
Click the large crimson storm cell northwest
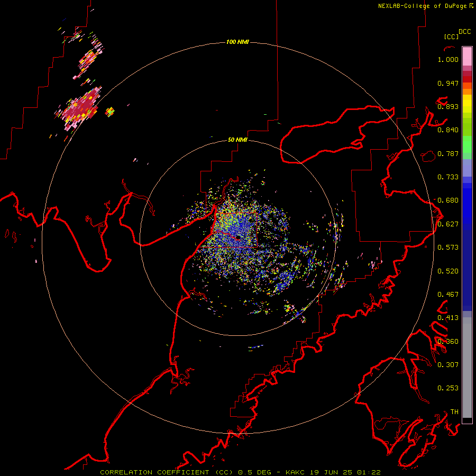(79, 108)
